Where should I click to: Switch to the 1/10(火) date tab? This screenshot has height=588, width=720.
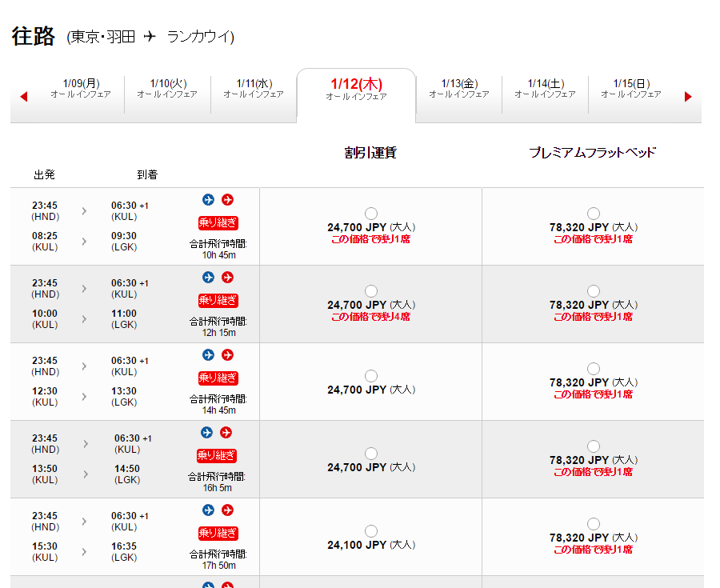[167, 88]
